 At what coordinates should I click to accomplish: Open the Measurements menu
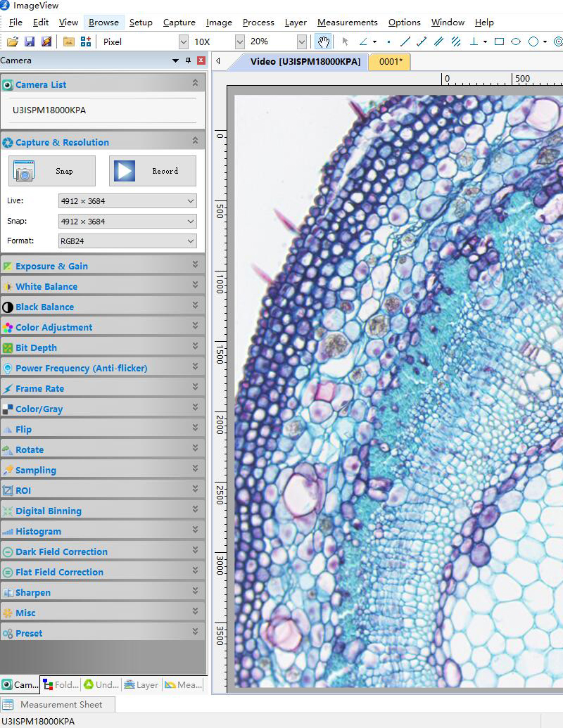pyautogui.click(x=347, y=23)
